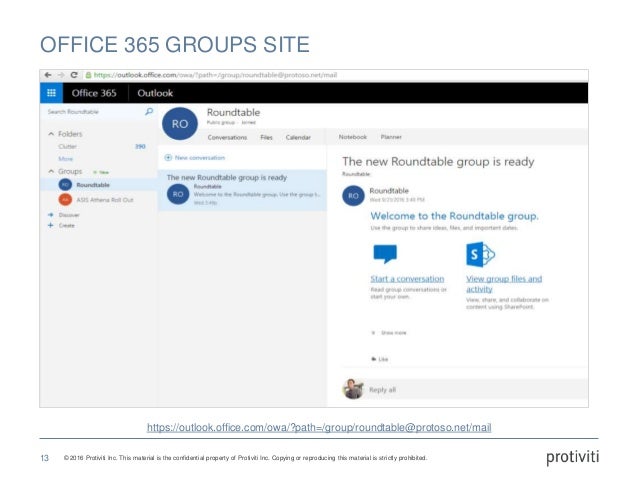Click the Like button text
This screenshot has width=638, height=479.
(383, 359)
